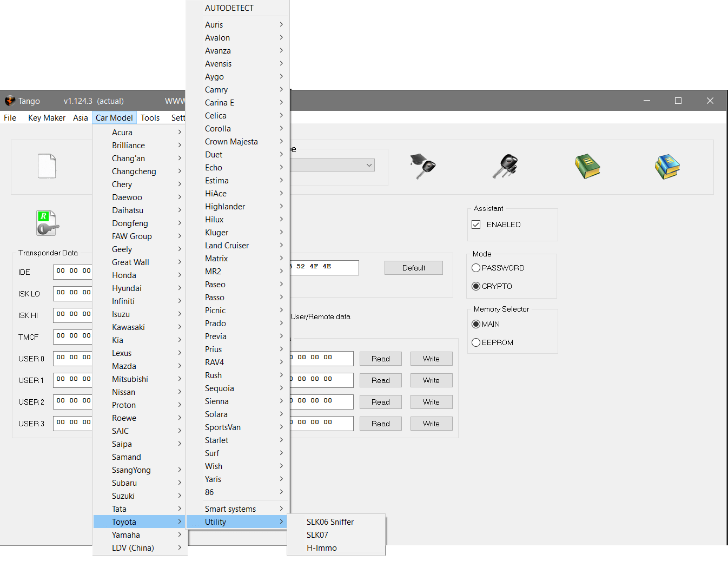Click Read for USER 0 row

[381, 359]
